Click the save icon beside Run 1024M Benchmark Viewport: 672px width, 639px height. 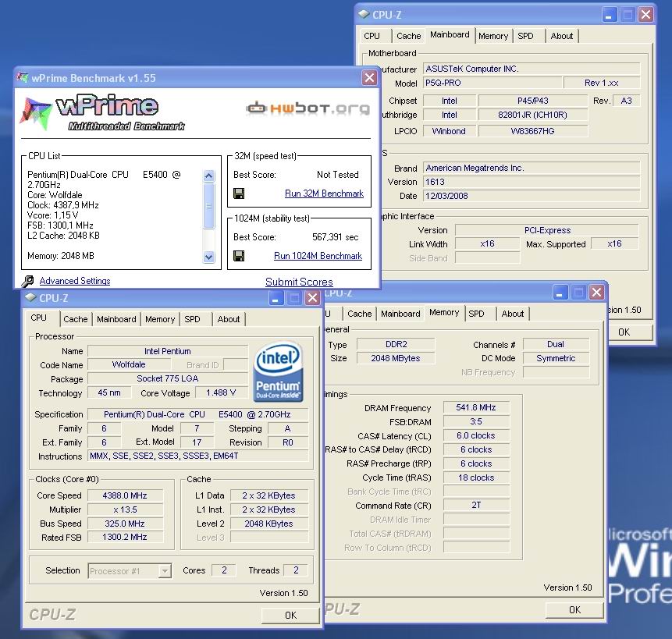[x=239, y=256]
